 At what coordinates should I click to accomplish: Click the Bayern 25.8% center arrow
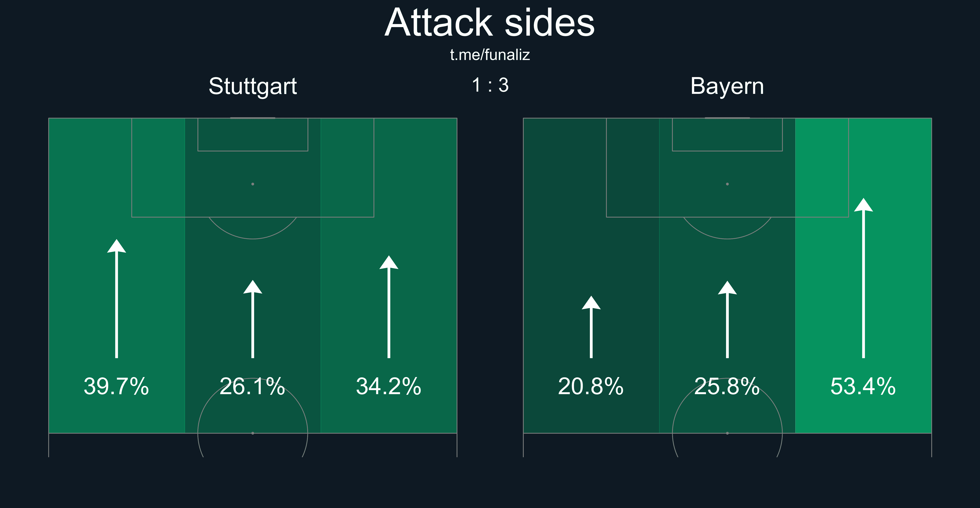[727, 321]
